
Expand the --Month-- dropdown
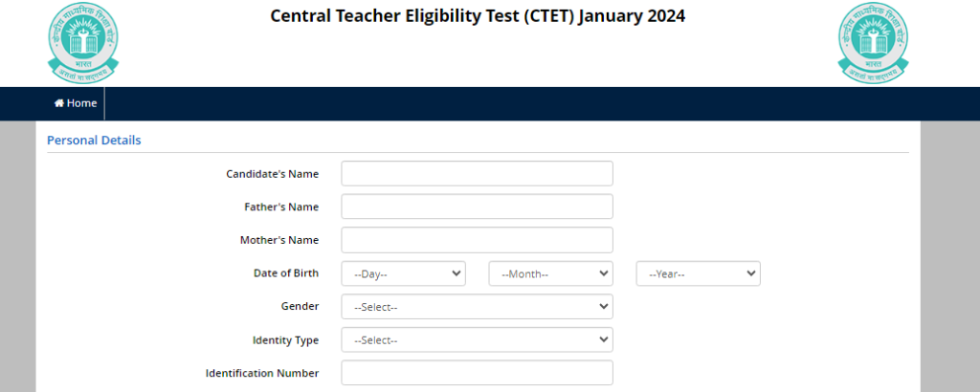click(x=550, y=273)
